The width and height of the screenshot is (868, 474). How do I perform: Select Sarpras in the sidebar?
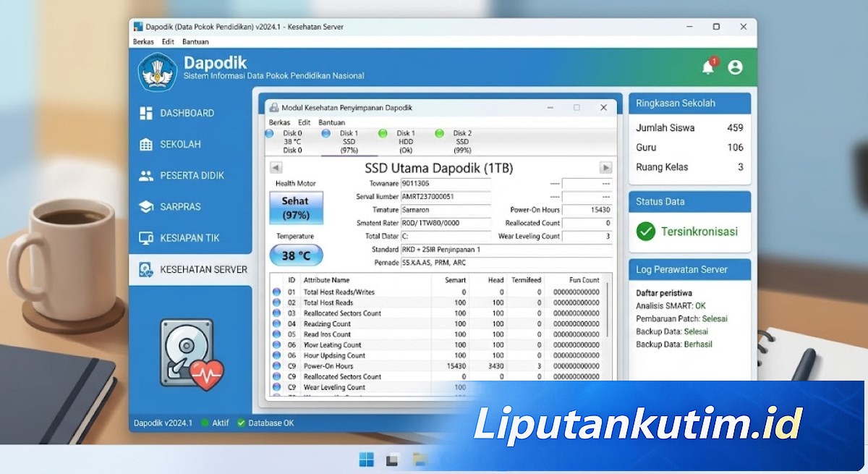click(180, 207)
